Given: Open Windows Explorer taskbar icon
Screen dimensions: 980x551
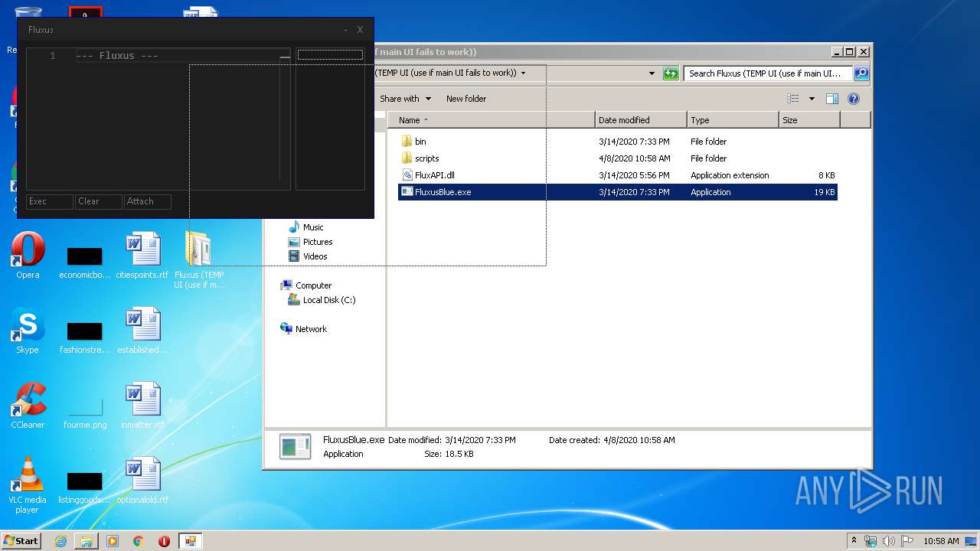Looking at the screenshot, I should coord(87,541).
